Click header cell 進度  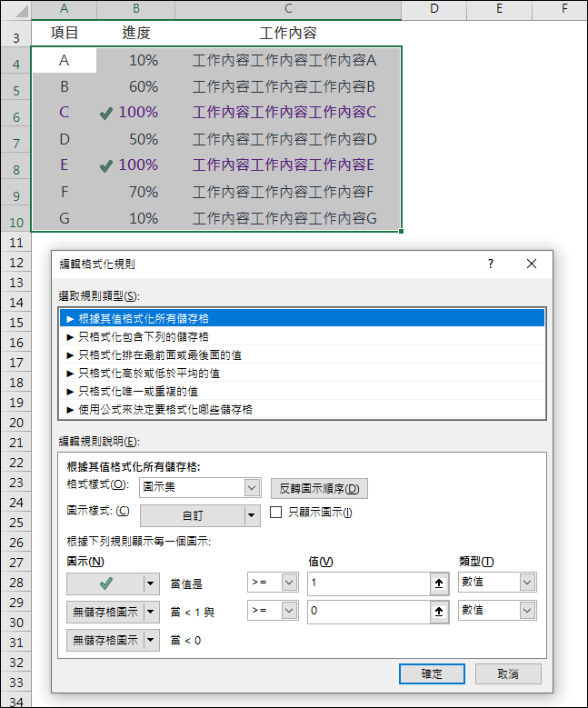[x=136, y=34]
